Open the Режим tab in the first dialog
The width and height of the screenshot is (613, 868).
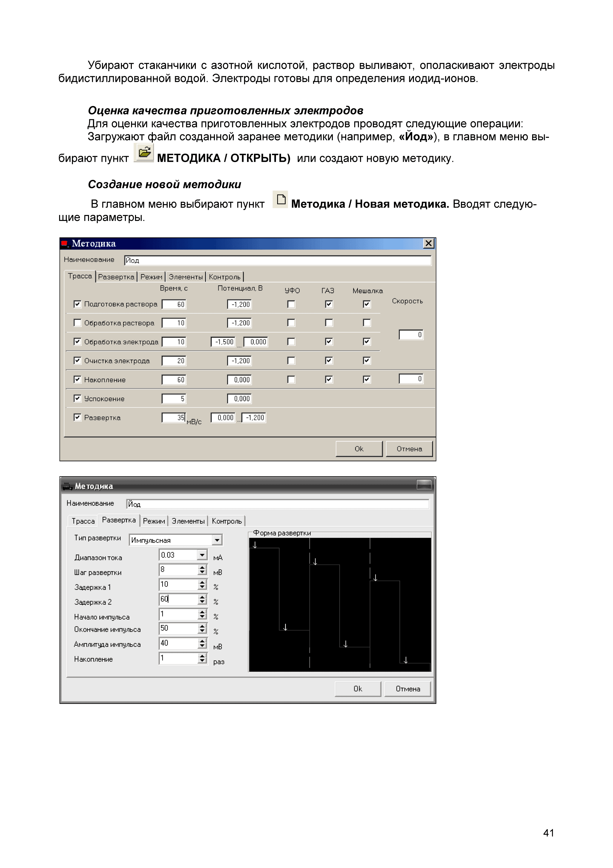pos(151,277)
